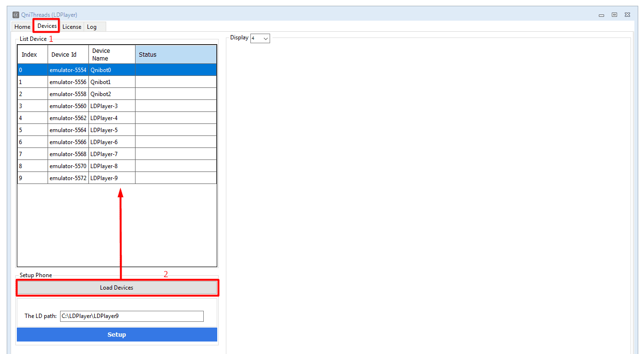Viewport: 644px width, 354px height.
Task: Click the Index column header
Action: [32, 55]
